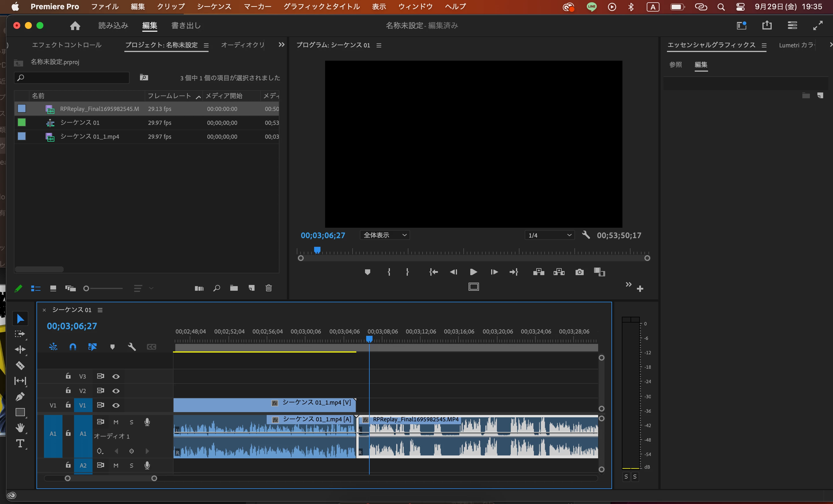Screen dimensions: 833x504
Task: Toggle Snap in timeline
Action: tap(73, 347)
